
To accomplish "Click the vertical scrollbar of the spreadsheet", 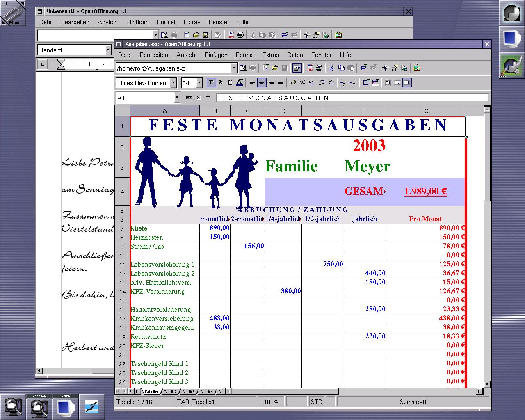I will point(487,246).
